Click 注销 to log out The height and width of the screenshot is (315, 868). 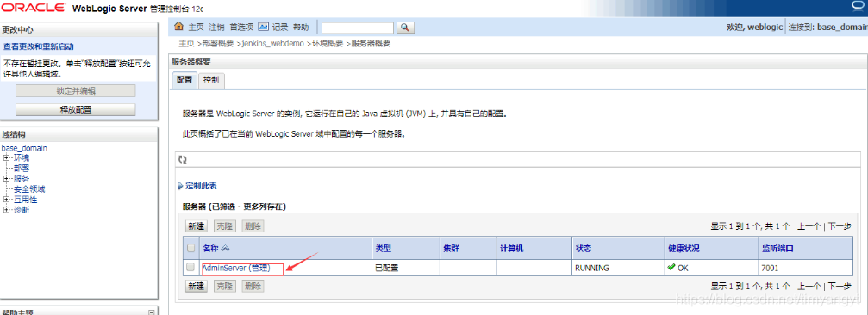pos(217,27)
